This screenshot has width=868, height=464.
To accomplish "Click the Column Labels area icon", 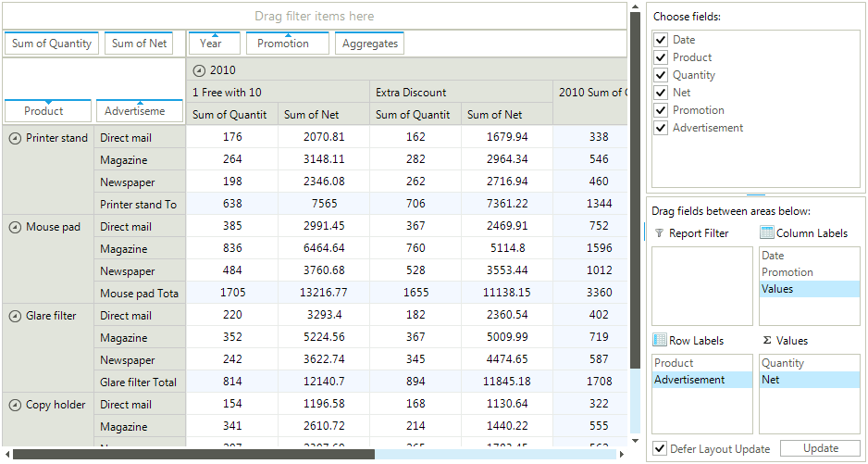I will pos(766,233).
